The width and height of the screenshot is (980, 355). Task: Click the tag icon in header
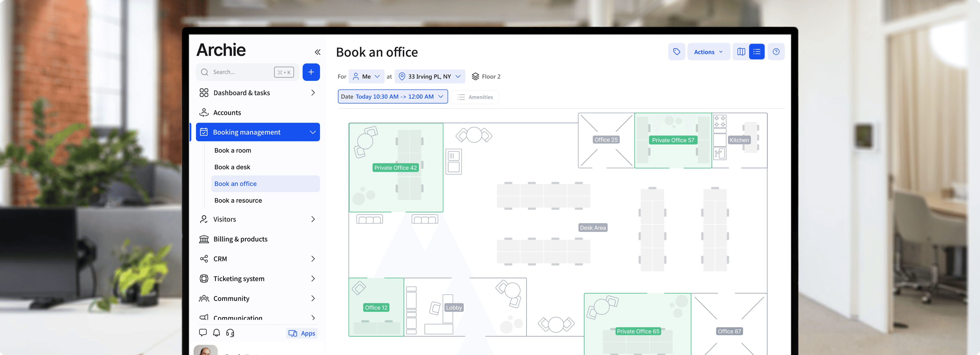tap(676, 52)
